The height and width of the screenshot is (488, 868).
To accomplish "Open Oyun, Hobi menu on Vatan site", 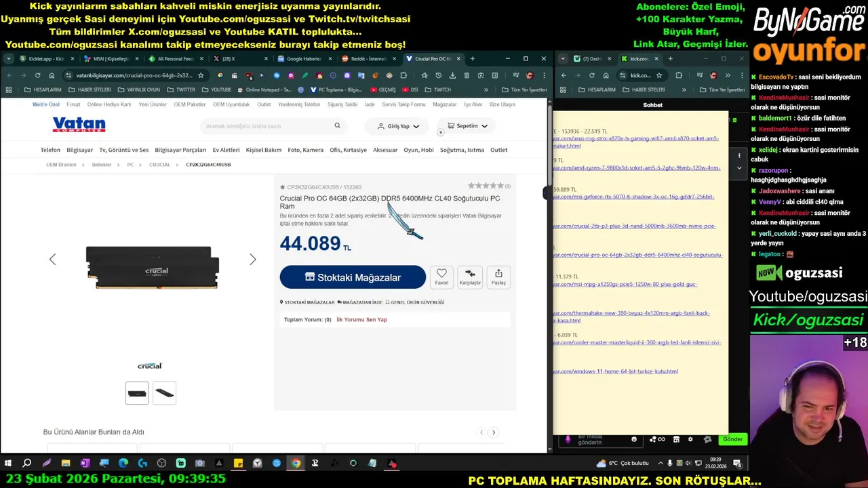I will (418, 150).
